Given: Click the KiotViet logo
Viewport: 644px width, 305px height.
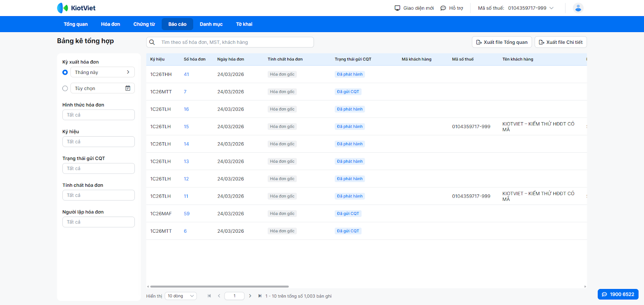Looking at the screenshot, I should [76, 8].
